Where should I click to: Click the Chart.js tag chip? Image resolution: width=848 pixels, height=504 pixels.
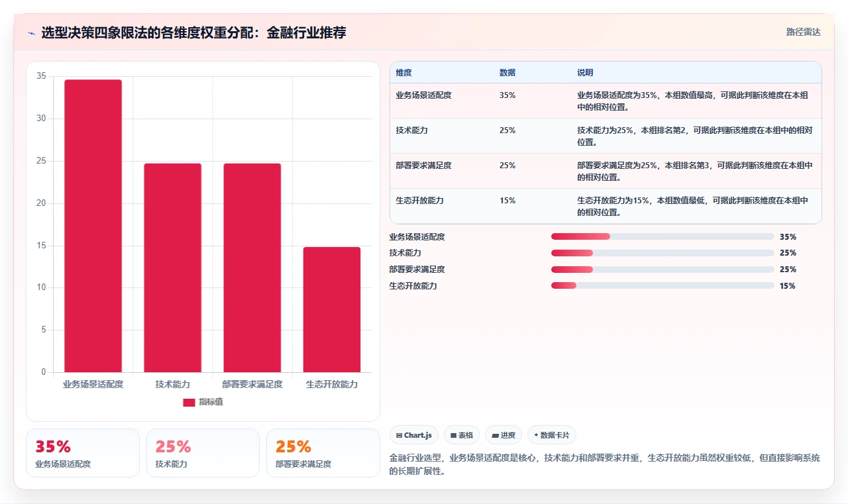point(414,435)
